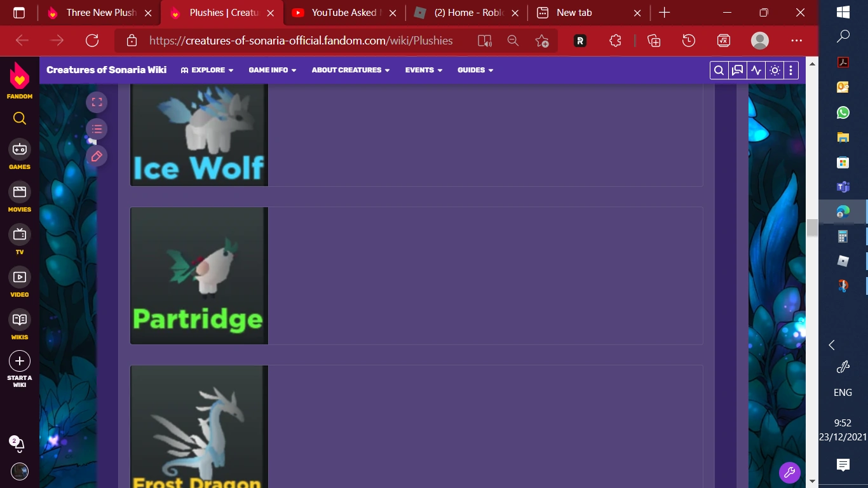Open the wiki search magnifier icon
Image resolution: width=868 pixels, height=488 pixels.
coord(719,70)
